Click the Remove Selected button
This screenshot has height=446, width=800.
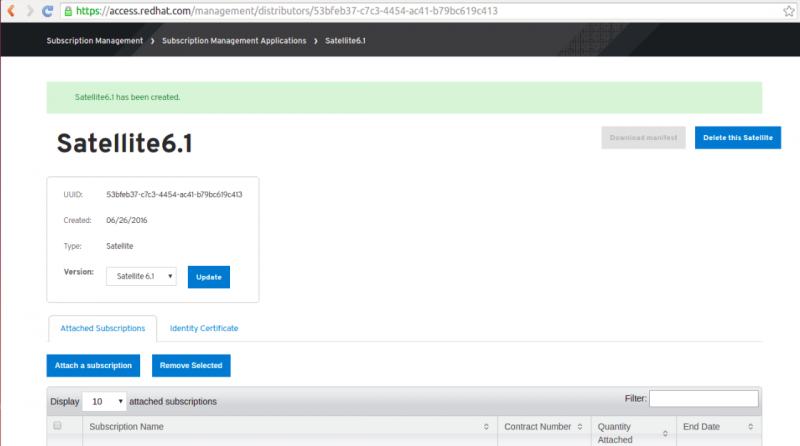pos(191,366)
